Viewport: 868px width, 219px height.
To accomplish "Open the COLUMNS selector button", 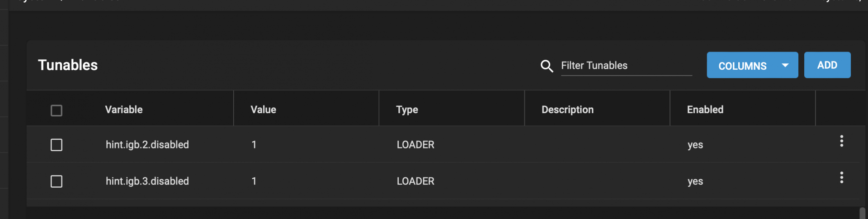I will tap(752, 65).
